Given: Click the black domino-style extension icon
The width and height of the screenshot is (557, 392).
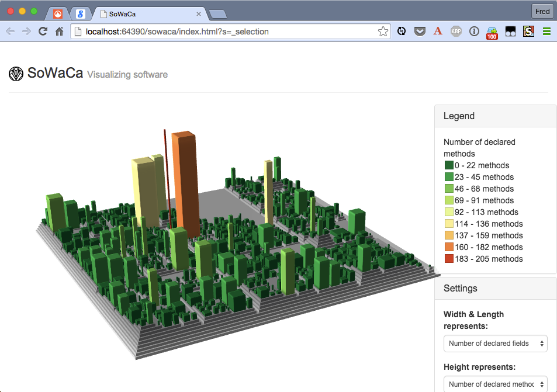Looking at the screenshot, I should point(510,31).
